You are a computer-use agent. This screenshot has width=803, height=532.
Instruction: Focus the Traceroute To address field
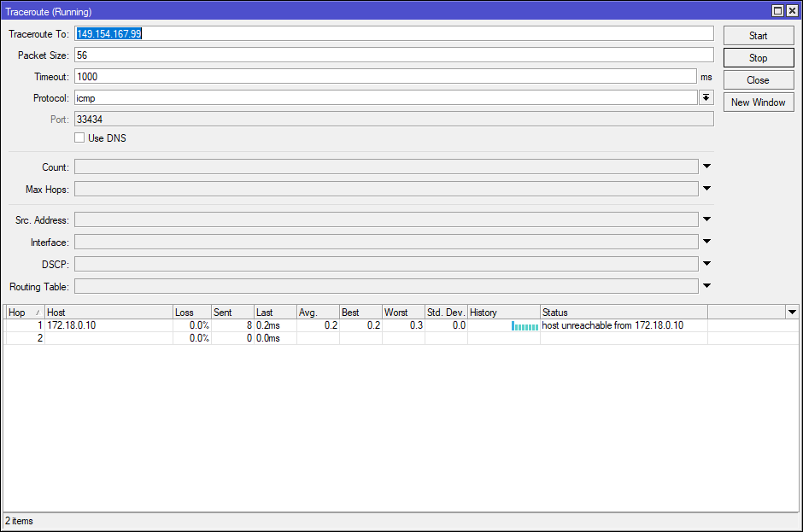coord(394,34)
